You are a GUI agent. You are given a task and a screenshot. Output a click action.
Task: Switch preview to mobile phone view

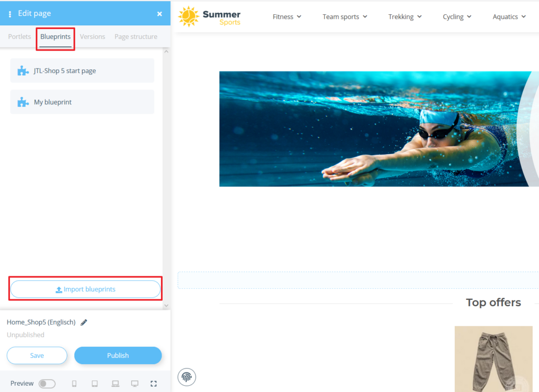tap(74, 384)
